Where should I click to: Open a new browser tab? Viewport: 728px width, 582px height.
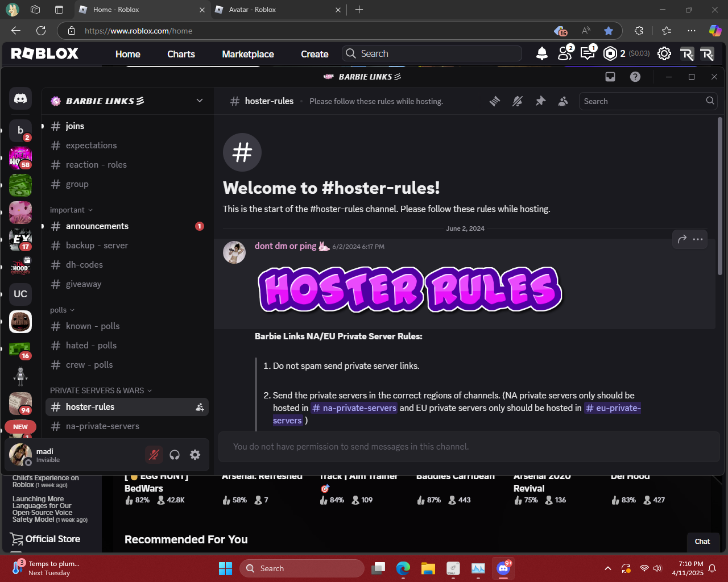coord(359,10)
